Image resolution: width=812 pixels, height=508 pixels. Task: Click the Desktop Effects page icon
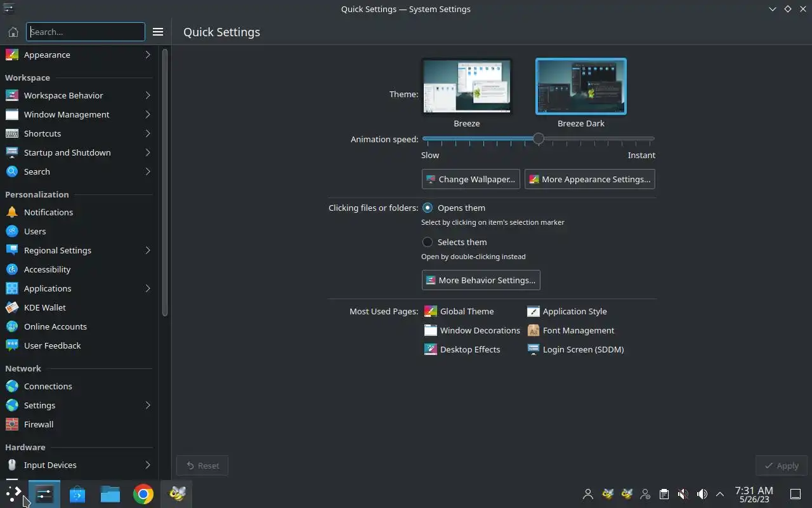point(430,349)
